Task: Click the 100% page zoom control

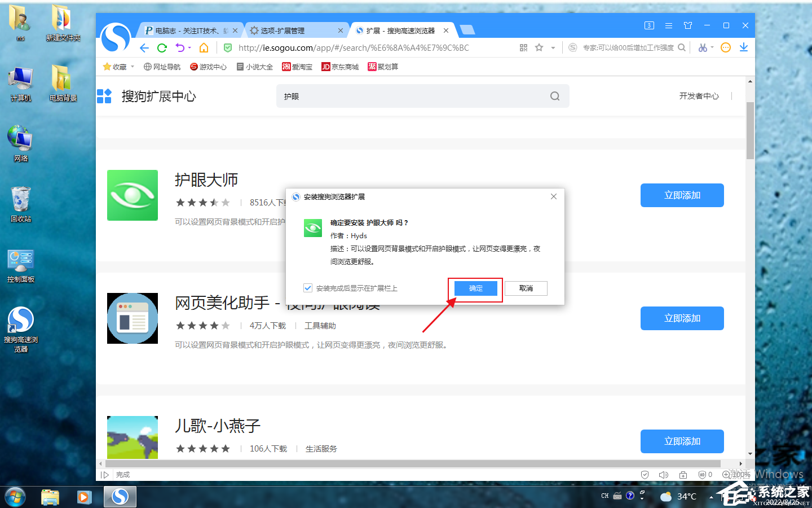Action: (736, 475)
